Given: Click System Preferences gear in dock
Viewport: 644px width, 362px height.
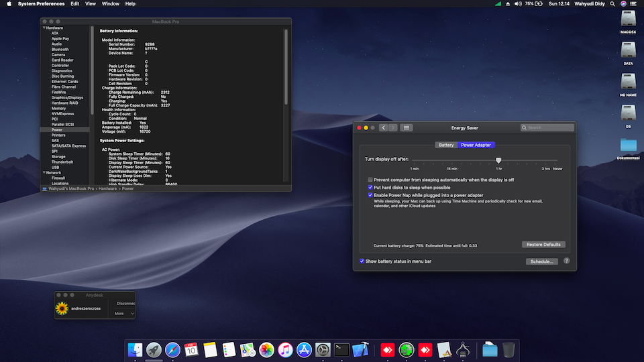Looking at the screenshot, I should (x=323, y=350).
